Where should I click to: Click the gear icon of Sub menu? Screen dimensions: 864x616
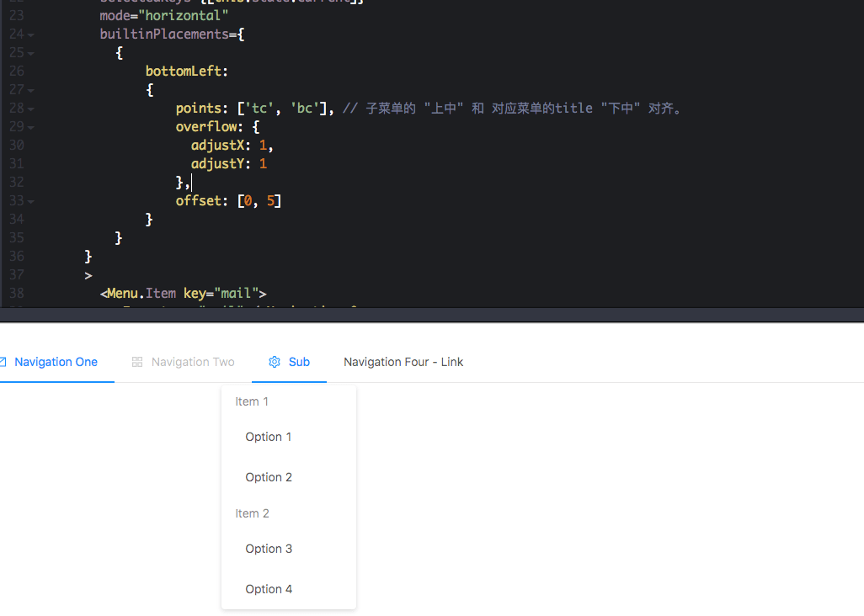tap(274, 362)
